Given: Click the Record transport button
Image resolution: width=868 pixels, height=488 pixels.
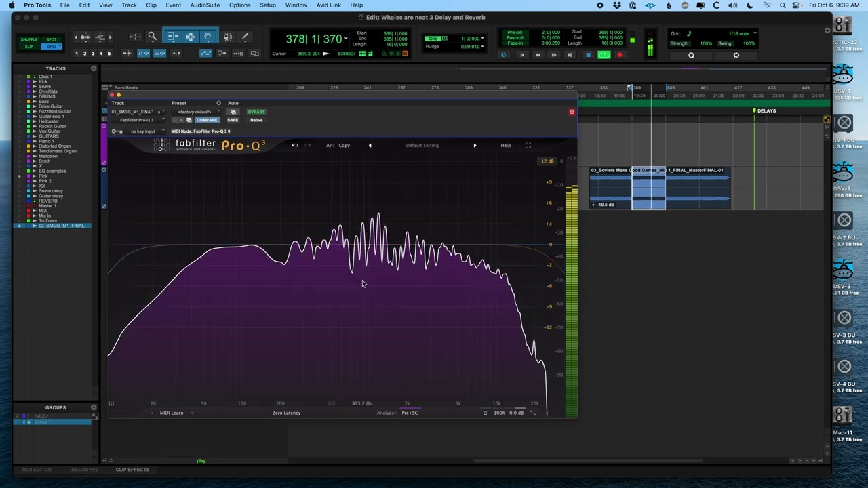Looking at the screenshot, I should click(x=620, y=55).
